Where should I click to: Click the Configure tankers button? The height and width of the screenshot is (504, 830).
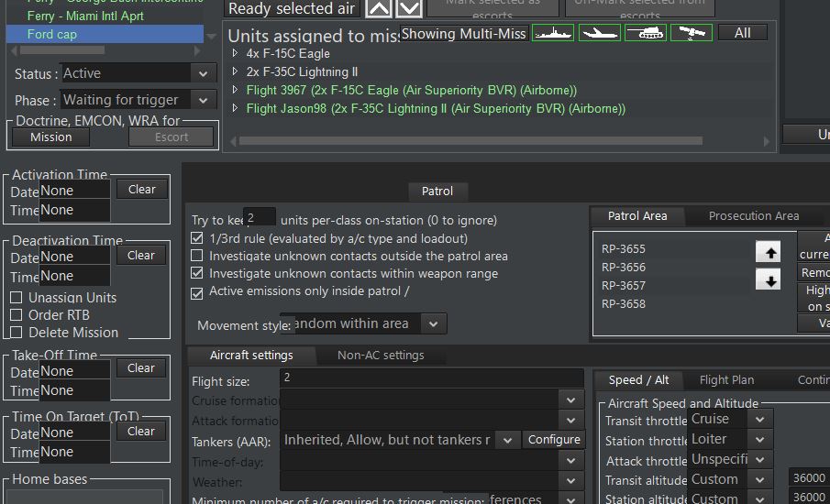[554, 440]
